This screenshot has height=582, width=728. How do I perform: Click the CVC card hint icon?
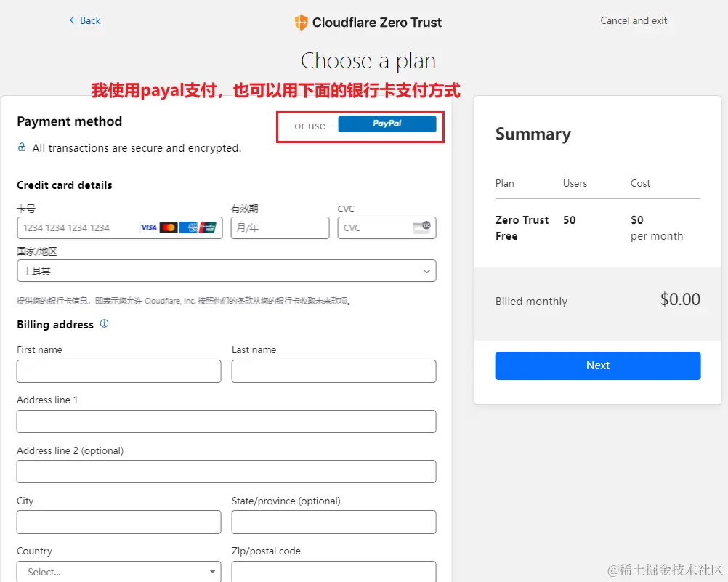(421, 227)
